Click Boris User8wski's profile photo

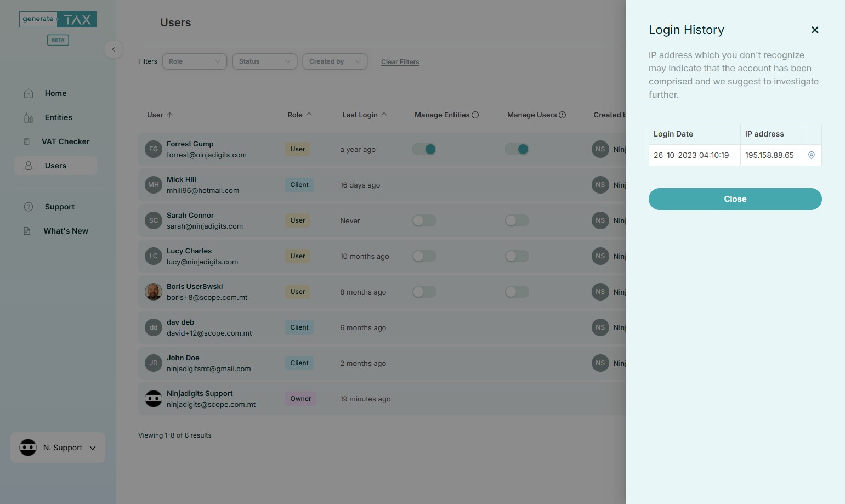point(154,292)
